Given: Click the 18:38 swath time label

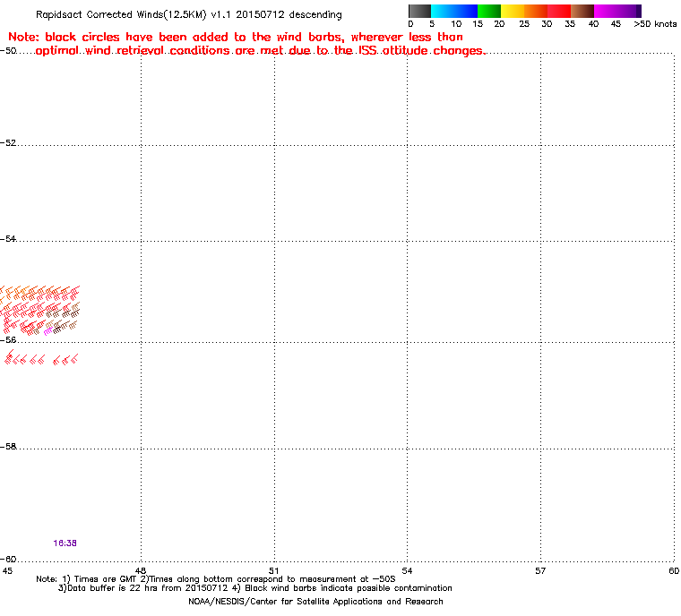Looking at the screenshot, I should pos(65,543).
